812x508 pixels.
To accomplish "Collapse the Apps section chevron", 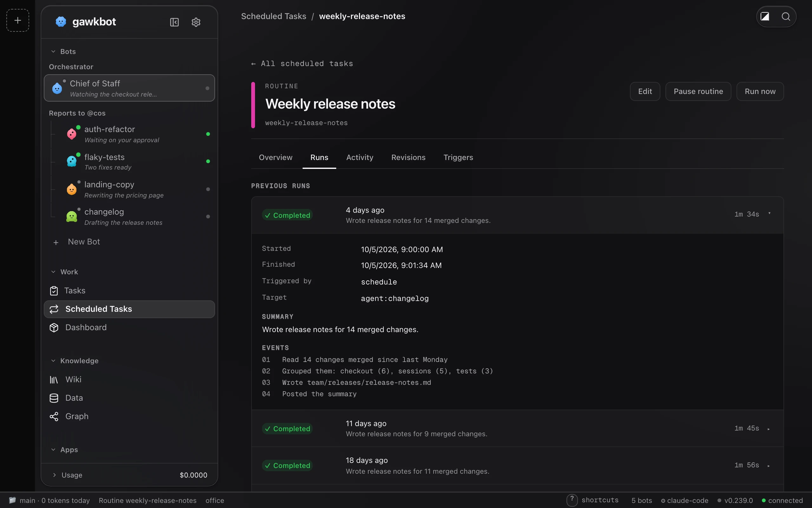I will (x=53, y=450).
